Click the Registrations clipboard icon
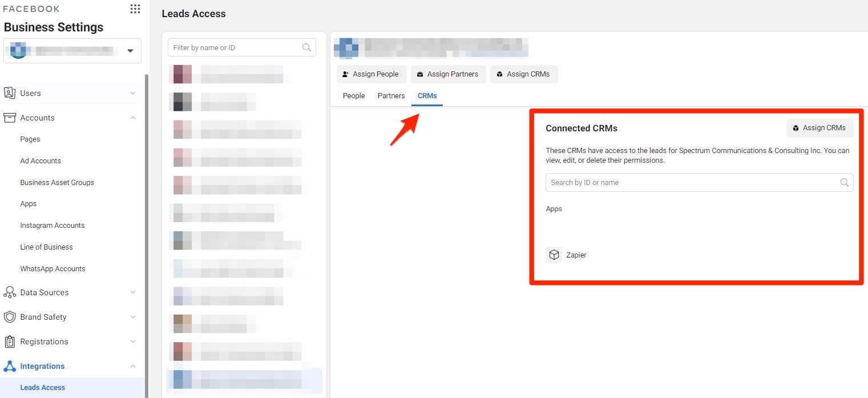Image resolution: width=868 pixels, height=398 pixels. click(x=10, y=341)
